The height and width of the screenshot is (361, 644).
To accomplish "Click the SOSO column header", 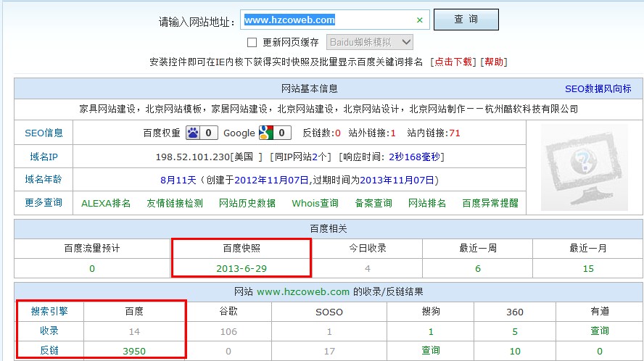I will click(329, 312).
